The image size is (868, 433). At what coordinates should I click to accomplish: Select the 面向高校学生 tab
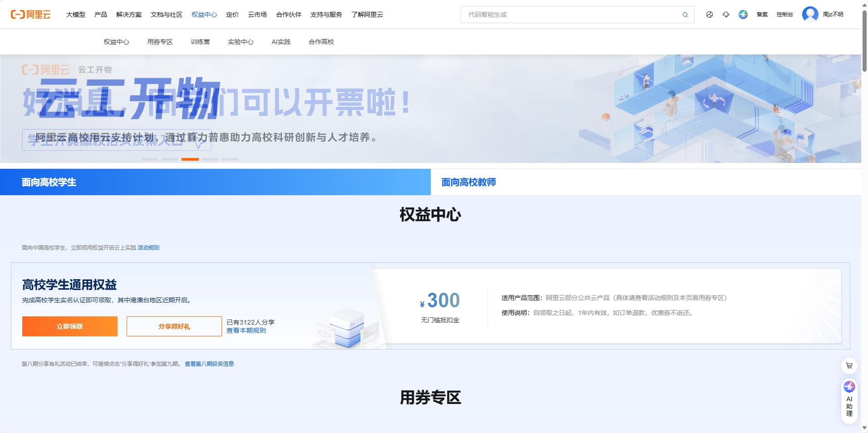point(49,182)
